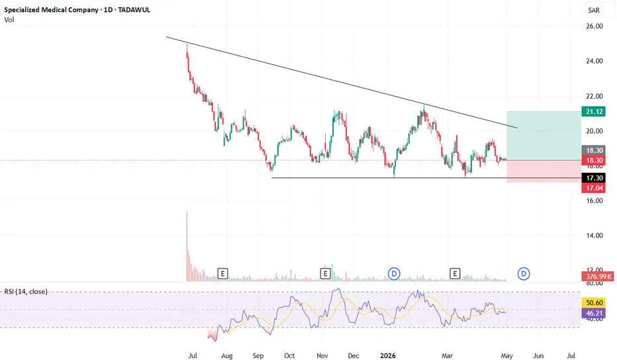Click the May label on the time axis
Screen dimensions: 617x364
coord(507,356)
